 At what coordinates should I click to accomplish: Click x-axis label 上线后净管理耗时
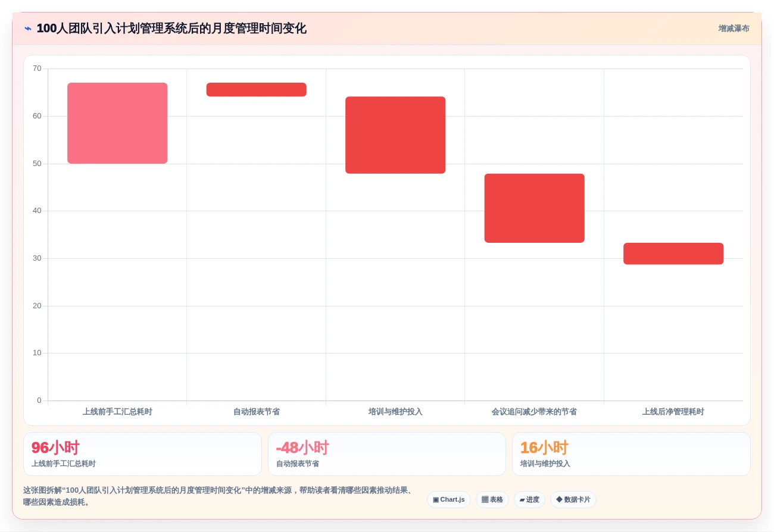tap(673, 411)
